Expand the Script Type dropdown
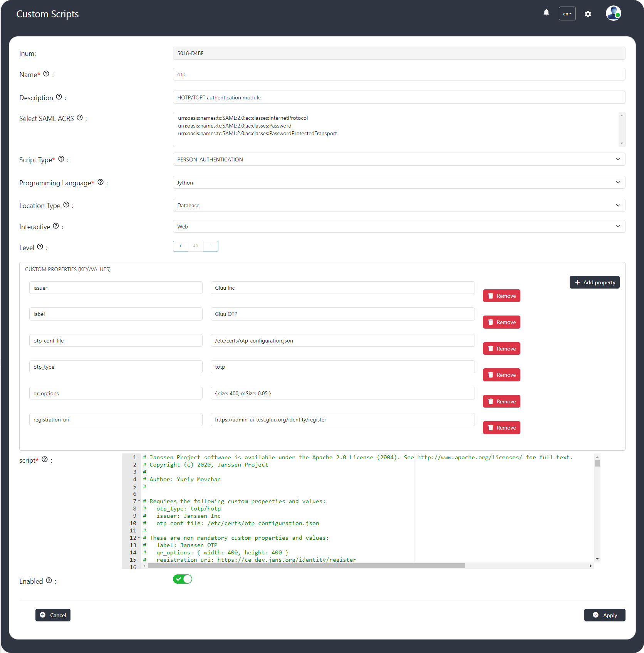644x653 pixels. pyautogui.click(x=399, y=159)
